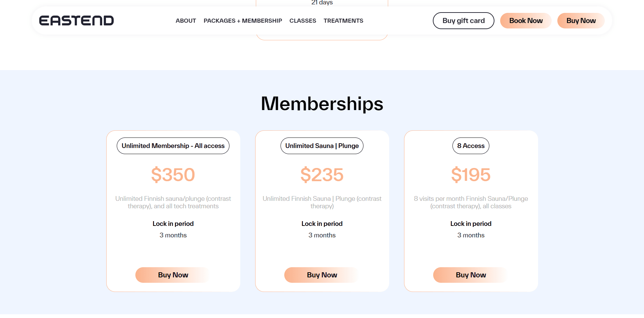Screen dimensions: 644x318
Task: Click the EASTEND logo
Action: pos(76,21)
